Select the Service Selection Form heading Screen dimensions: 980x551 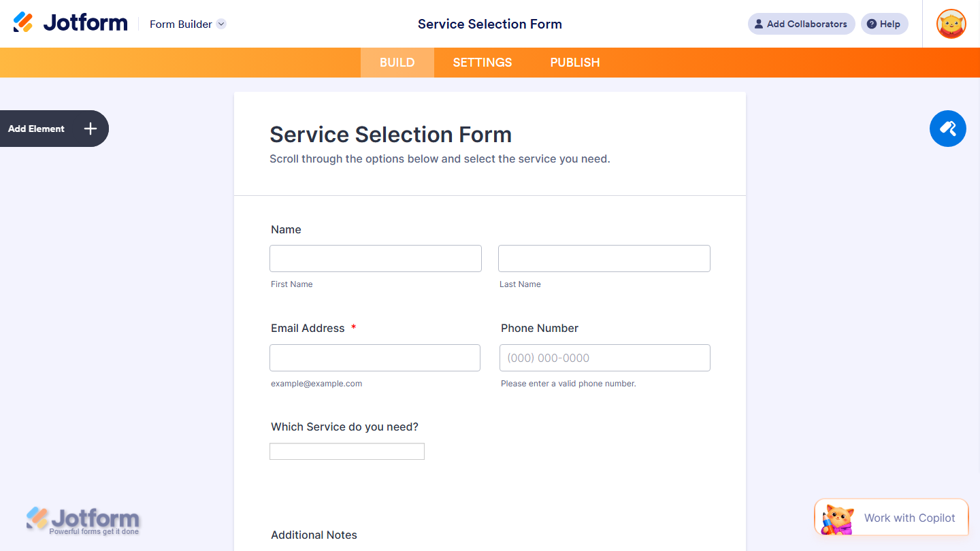(391, 134)
